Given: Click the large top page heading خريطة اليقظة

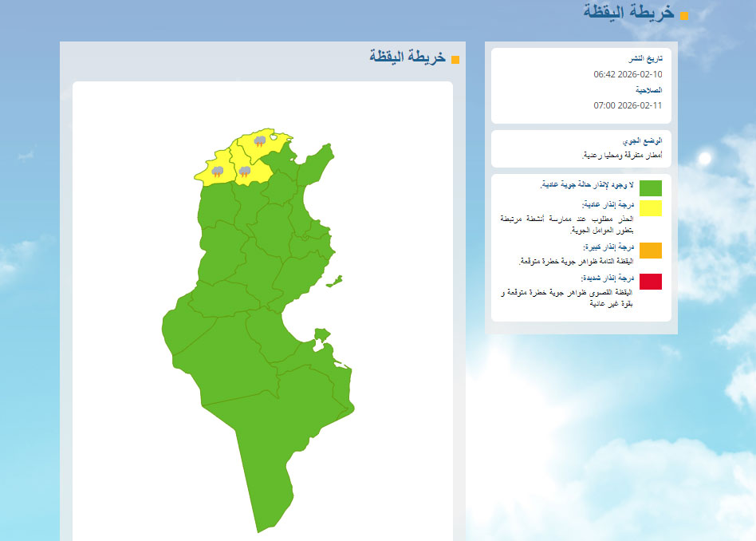Looking at the screenshot, I should click(x=629, y=14).
